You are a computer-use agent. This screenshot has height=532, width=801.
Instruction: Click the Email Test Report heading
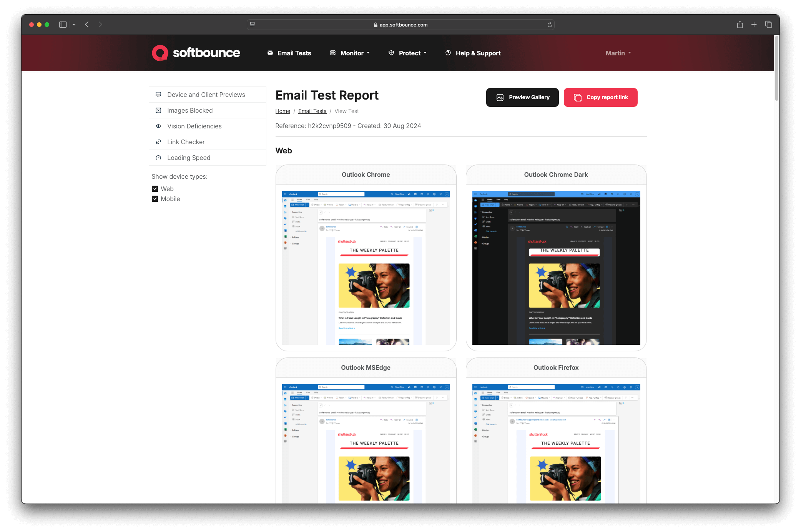tap(327, 95)
